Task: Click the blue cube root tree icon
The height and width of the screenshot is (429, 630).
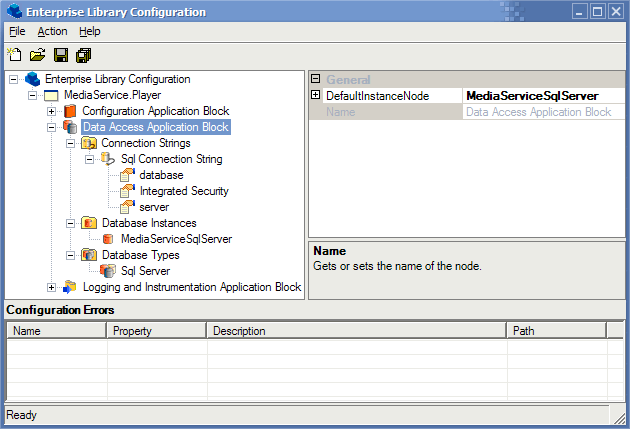Action: (x=33, y=79)
